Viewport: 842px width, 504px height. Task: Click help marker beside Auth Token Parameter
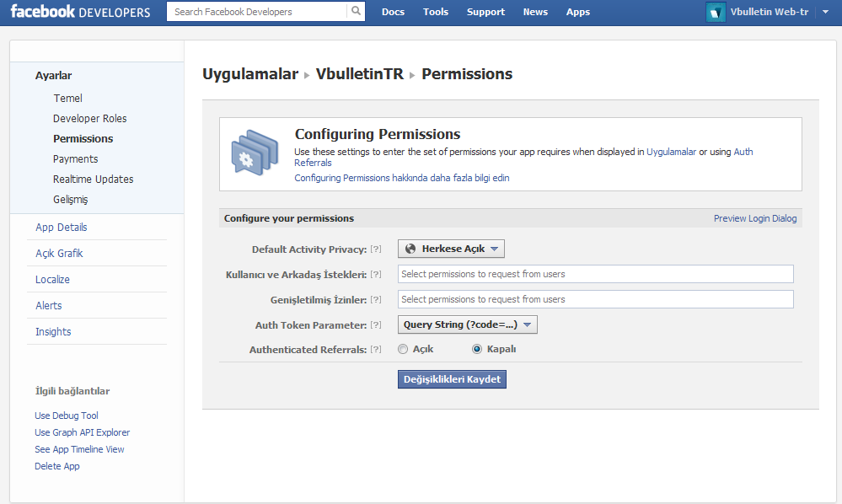(376, 325)
